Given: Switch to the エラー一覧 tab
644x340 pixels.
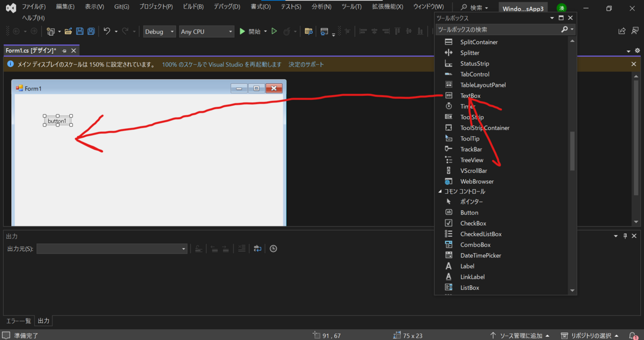Looking at the screenshot, I should pos(18,321).
